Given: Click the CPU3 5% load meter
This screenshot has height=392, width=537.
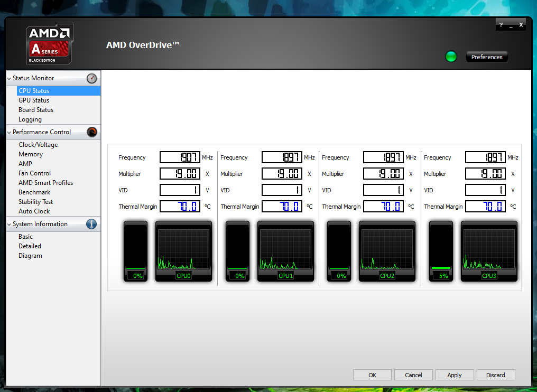Looking at the screenshot, I should [x=441, y=251].
